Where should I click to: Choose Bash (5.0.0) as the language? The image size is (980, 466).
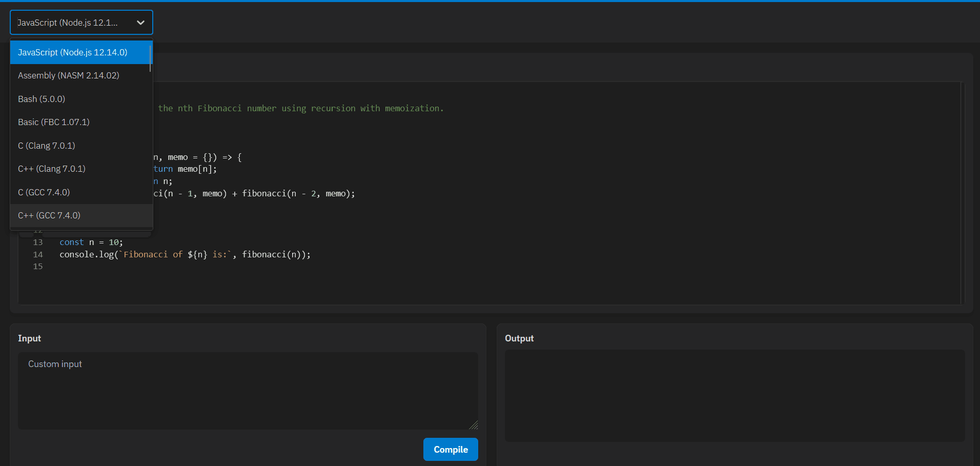point(42,99)
